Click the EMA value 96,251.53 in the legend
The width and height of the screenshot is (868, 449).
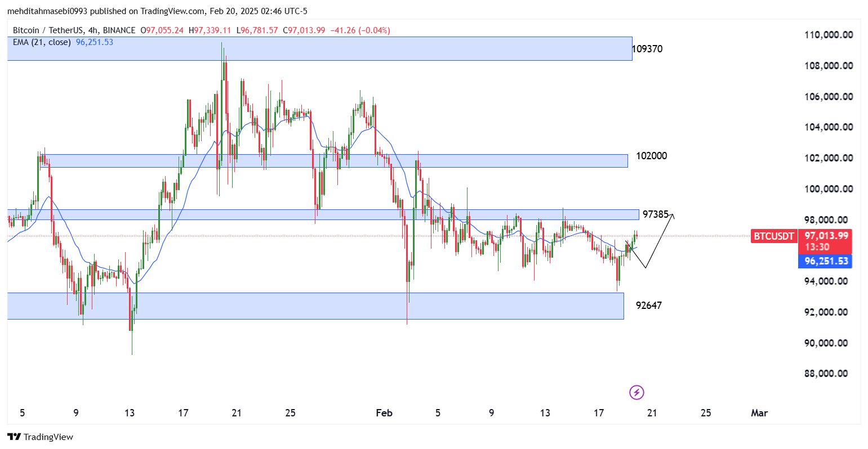pyautogui.click(x=95, y=42)
